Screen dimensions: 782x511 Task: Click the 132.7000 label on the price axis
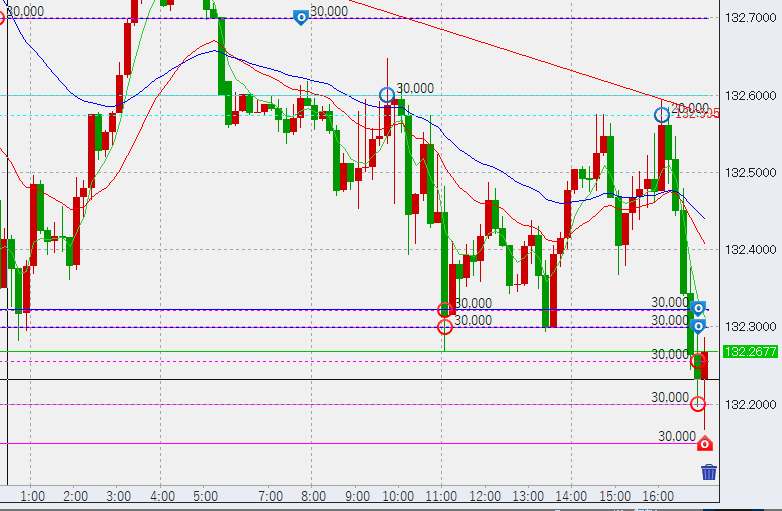[x=751, y=18]
